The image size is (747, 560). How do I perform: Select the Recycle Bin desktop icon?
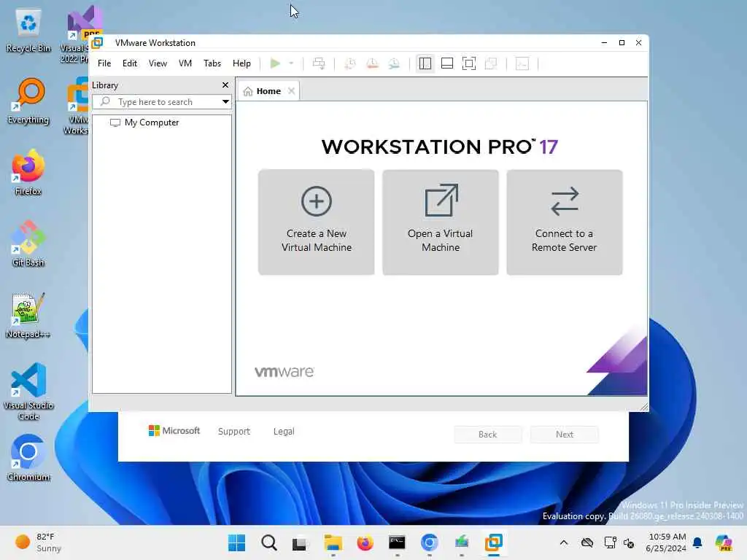(28, 31)
